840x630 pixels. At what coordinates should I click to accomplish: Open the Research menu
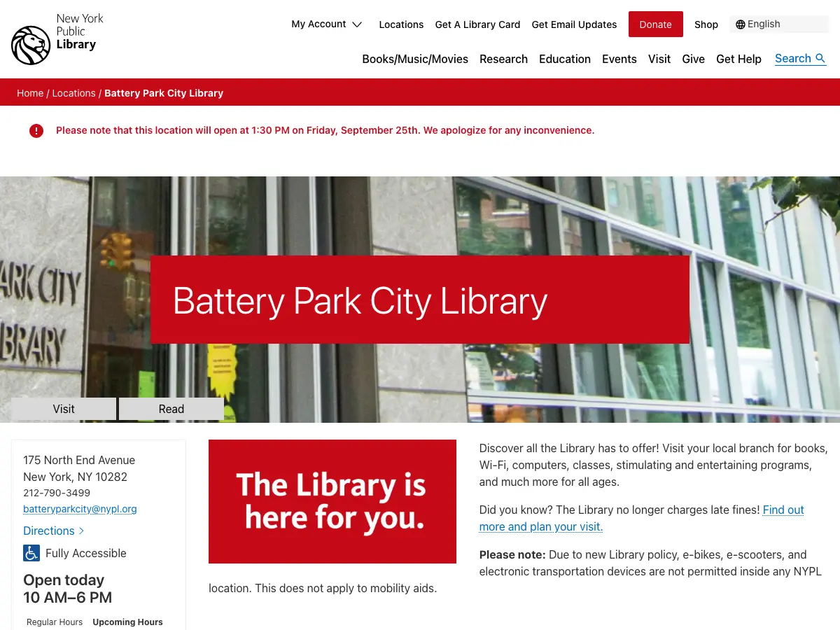point(503,59)
